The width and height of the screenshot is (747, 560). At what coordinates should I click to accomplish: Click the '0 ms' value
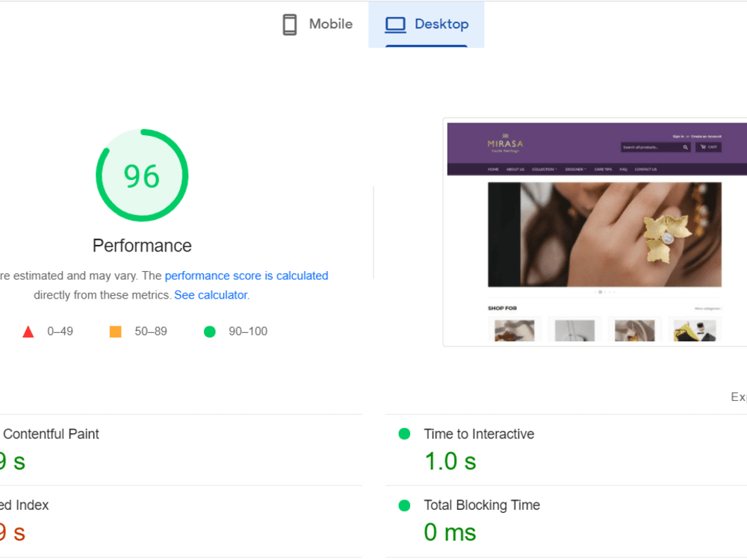[450, 532]
